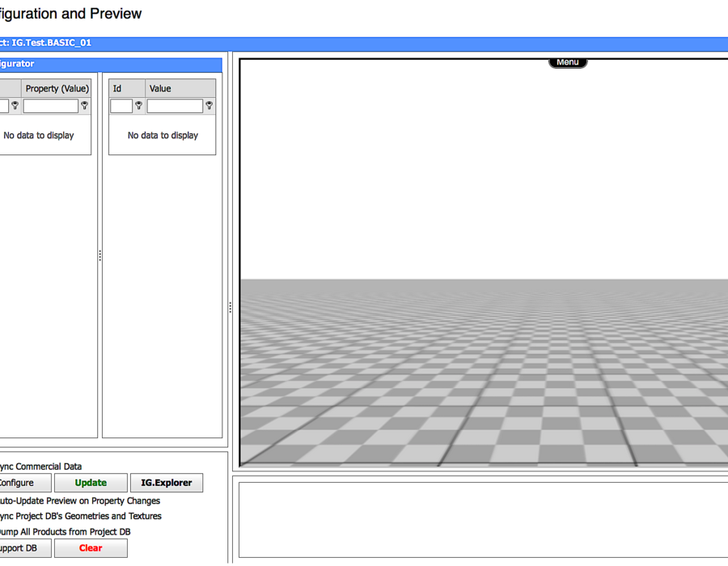Focus the Property (Value) filter input
The width and height of the screenshot is (728, 566).
point(51,106)
